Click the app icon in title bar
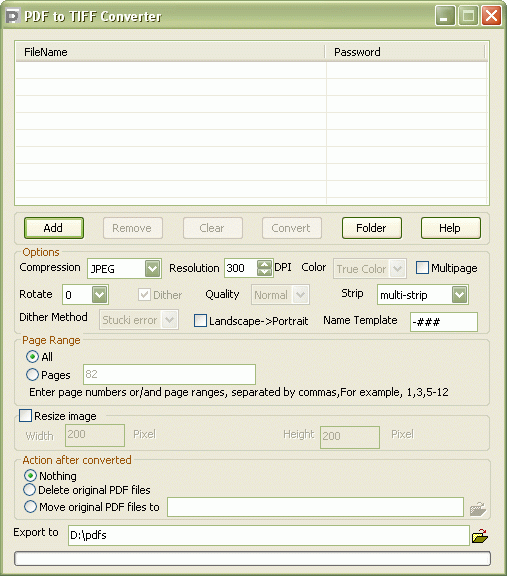Viewport: 507px width, 576px height. 13,17
